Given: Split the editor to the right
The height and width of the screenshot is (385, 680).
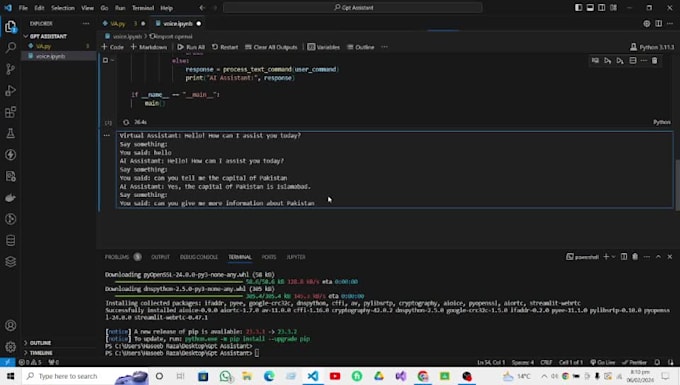Looking at the screenshot, I should point(658,23).
